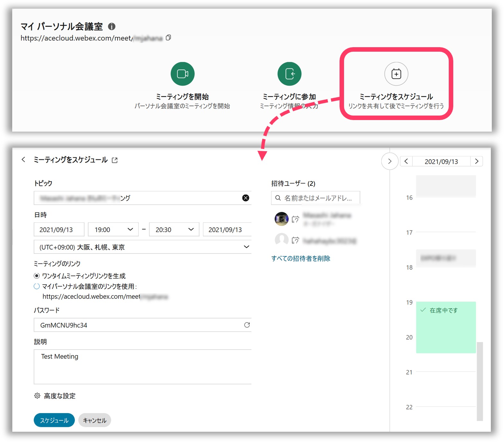Viewport: 504px width, 442px height.
Task: Open the schedule form in a pop-out window
Action: pyautogui.click(x=115, y=160)
